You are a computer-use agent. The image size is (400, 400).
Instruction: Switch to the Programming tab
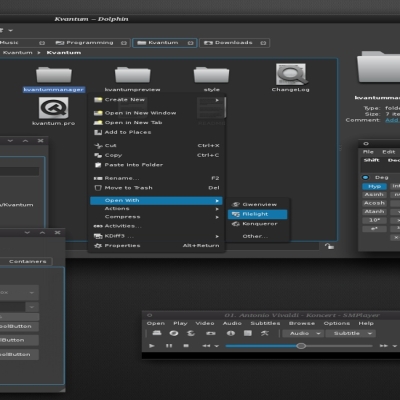(x=90, y=43)
